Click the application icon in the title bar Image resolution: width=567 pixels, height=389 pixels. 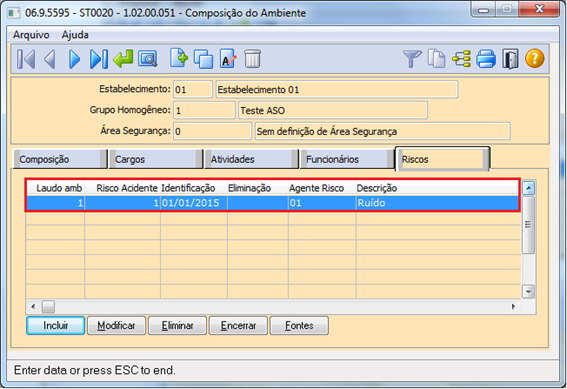tap(14, 13)
